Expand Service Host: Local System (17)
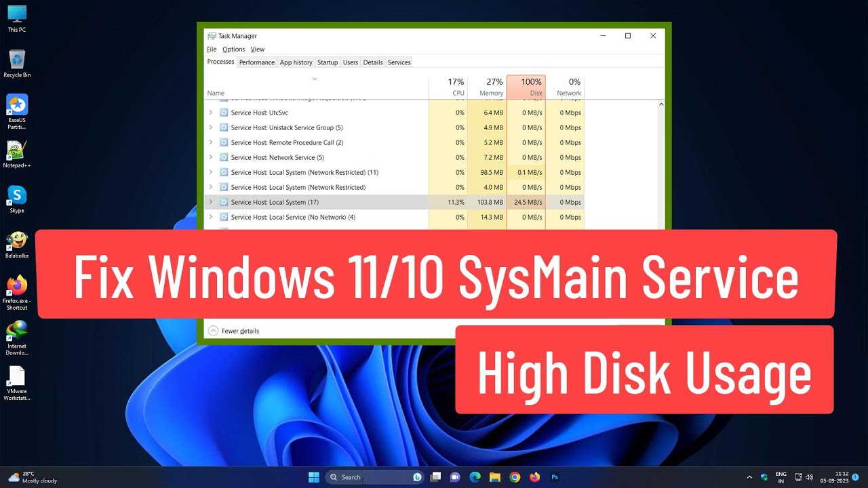 pyautogui.click(x=211, y=202)
